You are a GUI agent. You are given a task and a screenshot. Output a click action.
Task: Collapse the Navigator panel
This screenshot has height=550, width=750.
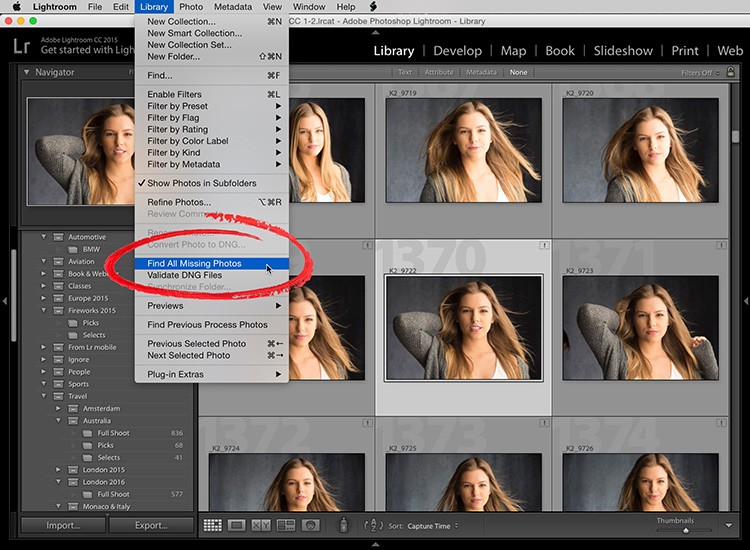[x=26, y=72]
